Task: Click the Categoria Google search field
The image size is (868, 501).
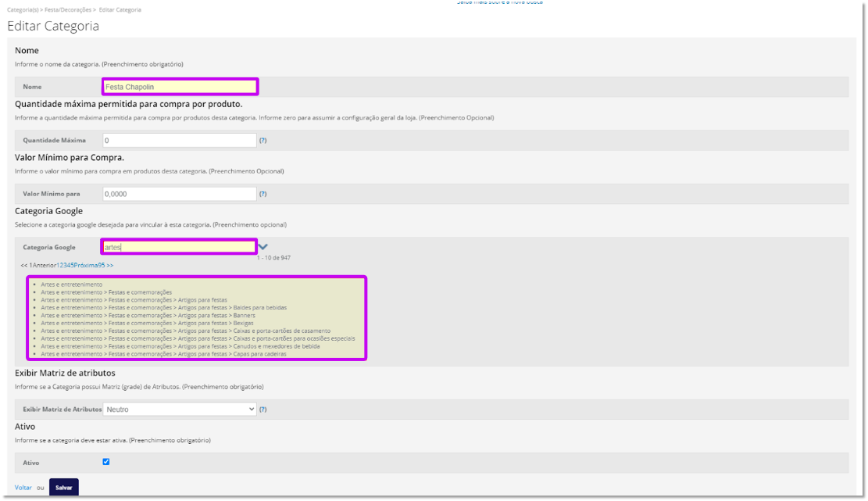Action: [179, 247]
